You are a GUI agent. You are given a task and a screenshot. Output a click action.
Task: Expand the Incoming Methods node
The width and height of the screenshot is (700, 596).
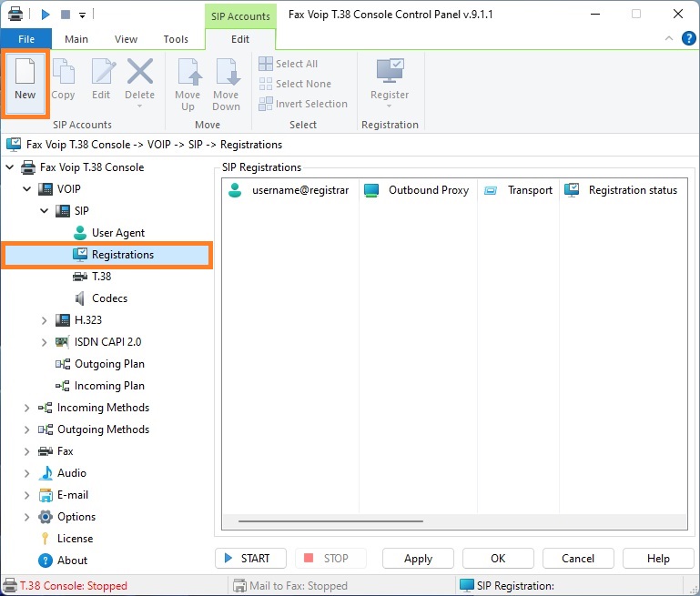(26, 408)
